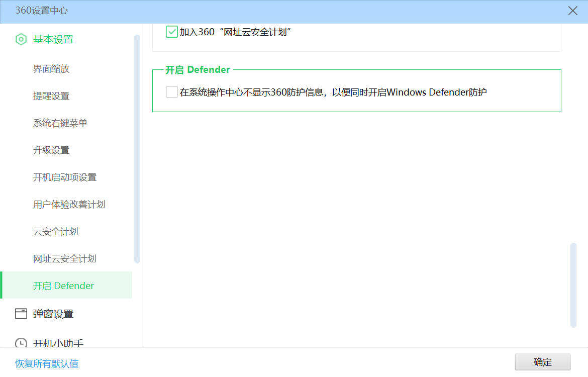Screen dimensions: 588x377
Task: Select 升级设置 in the sidebar
Action: (x=51, y=150)
